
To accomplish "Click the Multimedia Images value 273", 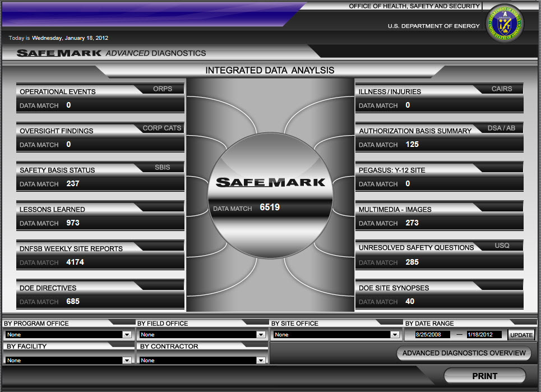I will 412,223.
